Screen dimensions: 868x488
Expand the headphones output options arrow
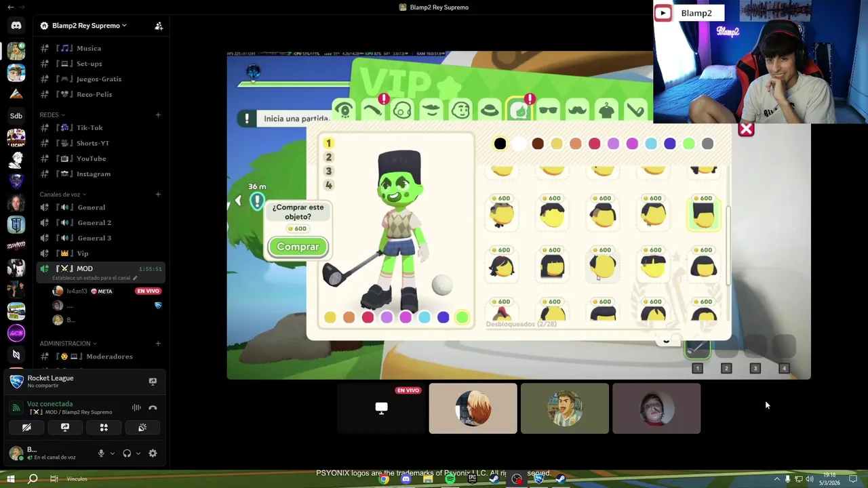click(x=138, y=453)
